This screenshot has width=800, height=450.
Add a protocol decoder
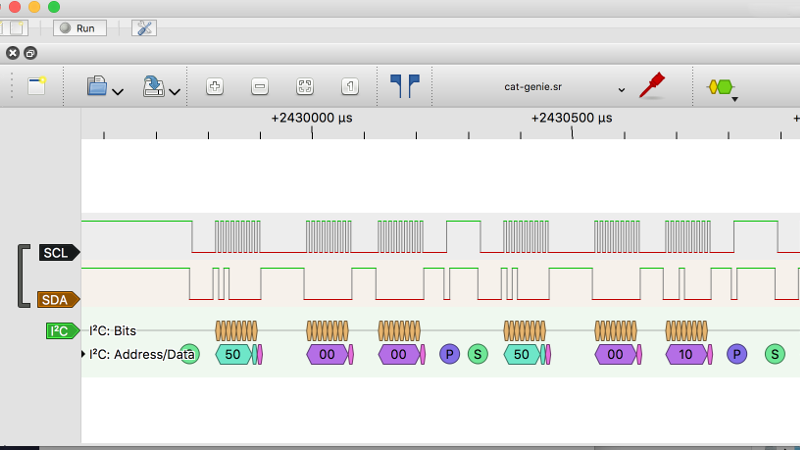coord(722,88)
